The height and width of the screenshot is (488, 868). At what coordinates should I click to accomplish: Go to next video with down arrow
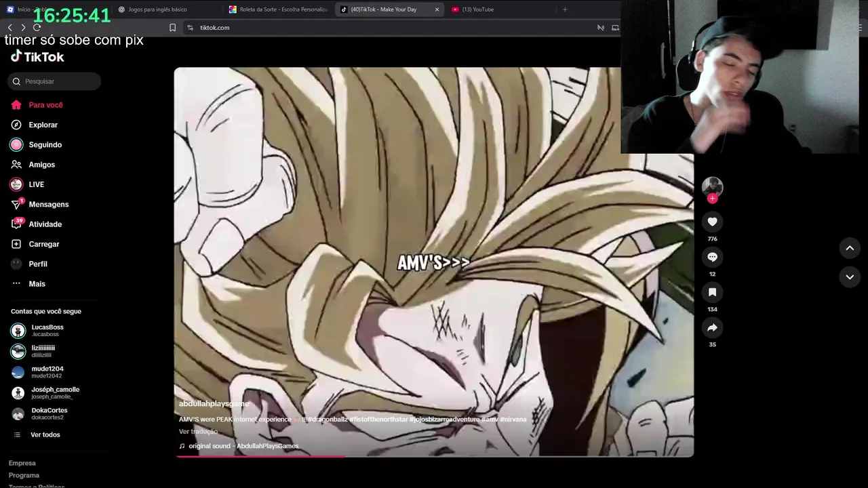pyautogui.click(x=850, y=277)
